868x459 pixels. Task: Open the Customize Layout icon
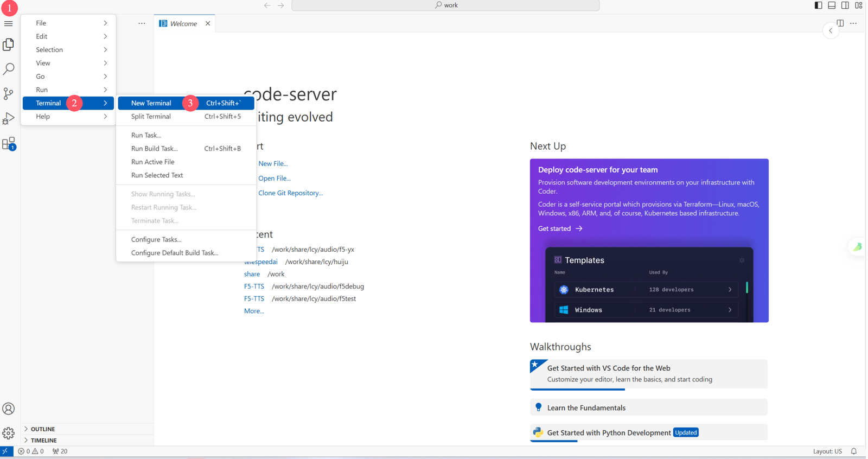(x=859, y=5)
